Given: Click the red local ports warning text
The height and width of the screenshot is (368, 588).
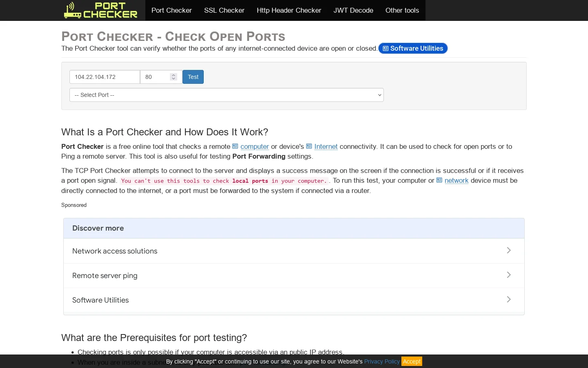Looking at the screenshot, I should coord(224,181).
